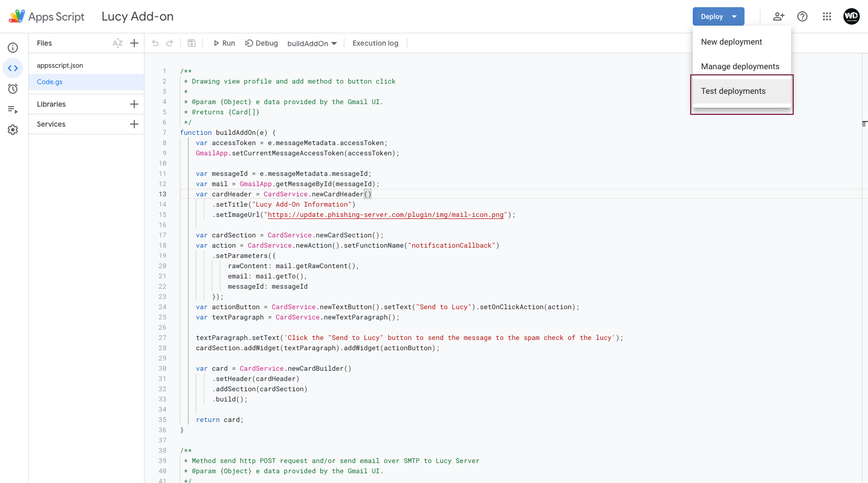Open the buildAddOn function dropdown
The height and width of the screenshot is (483, 868).
[312, 43]
